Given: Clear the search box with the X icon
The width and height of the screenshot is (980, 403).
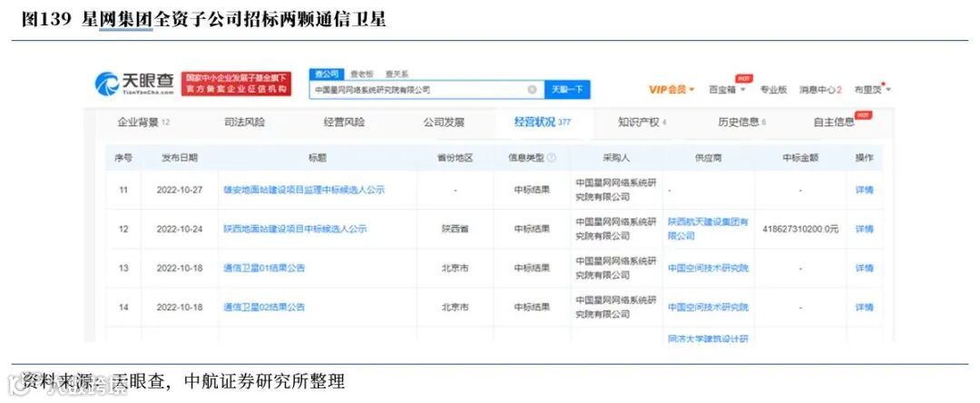Looking at the screenshot, I should [532, 90].
